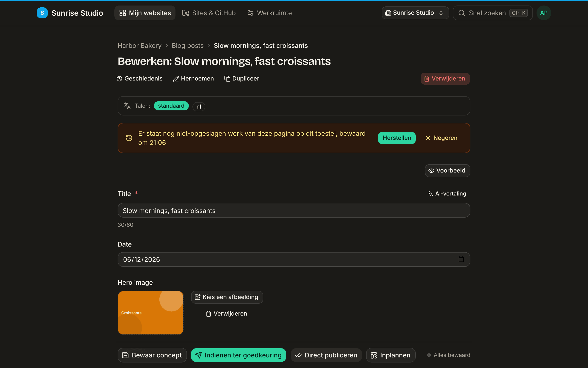The height and width of the screenshot is (368, 588).
Task: Click into the Title input field
Action: [x=294, y=210]
